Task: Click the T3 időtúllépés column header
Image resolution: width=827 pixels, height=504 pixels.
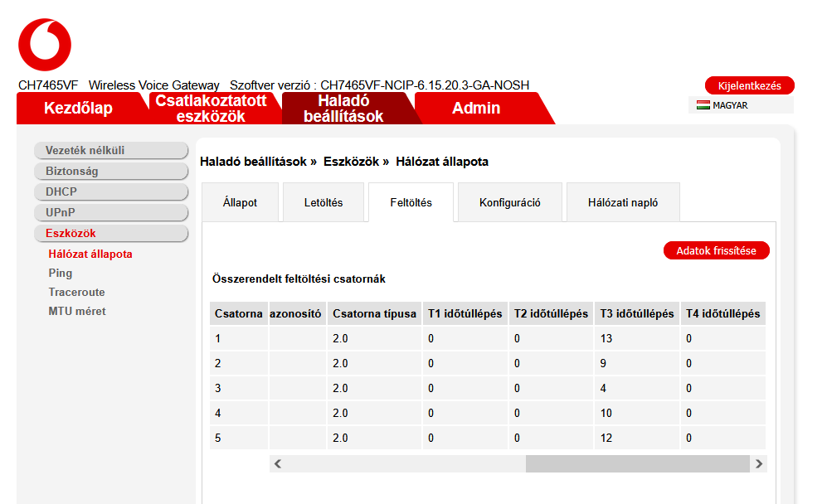Action: (637, 313)
